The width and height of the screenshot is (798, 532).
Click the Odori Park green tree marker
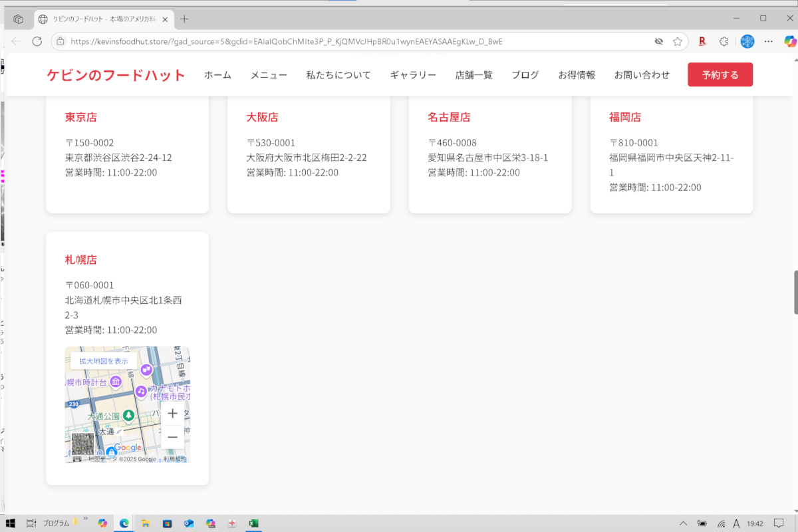pos(128,416)
